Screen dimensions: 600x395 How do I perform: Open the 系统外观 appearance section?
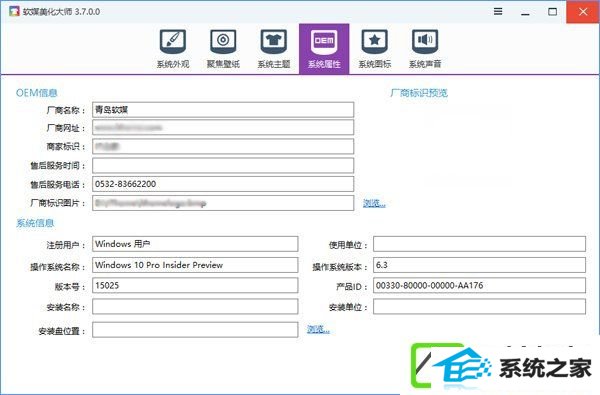point(173,49)
